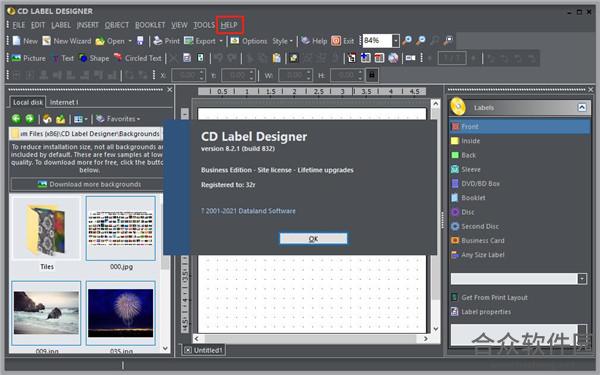Viewport: 600px width, 375px height.
Task: Open the VIEW menu
Action: (x=179, y=25)
